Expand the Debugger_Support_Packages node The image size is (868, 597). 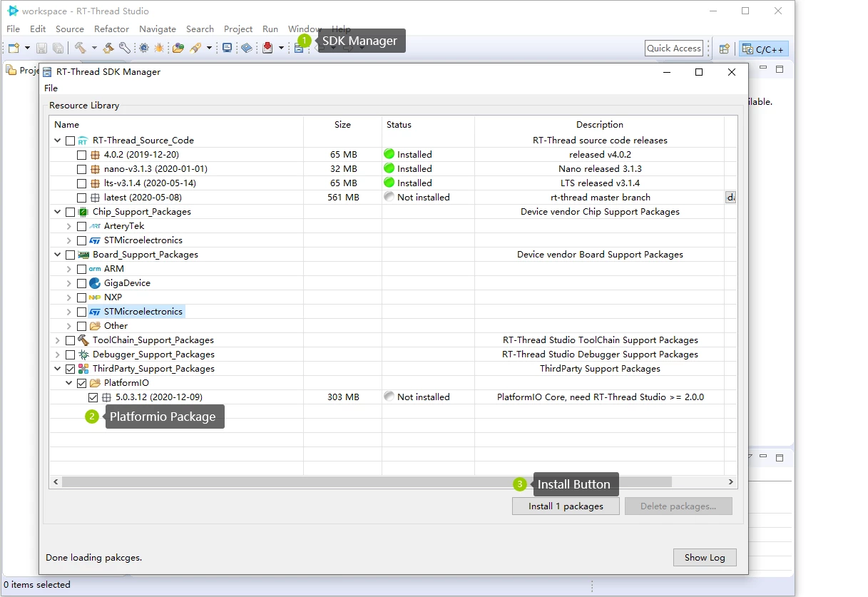click(58, 354)
